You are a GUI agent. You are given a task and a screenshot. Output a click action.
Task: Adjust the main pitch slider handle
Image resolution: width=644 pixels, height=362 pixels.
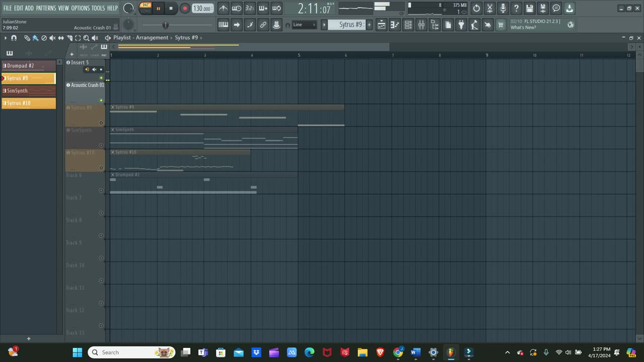(x=165, y=25)
